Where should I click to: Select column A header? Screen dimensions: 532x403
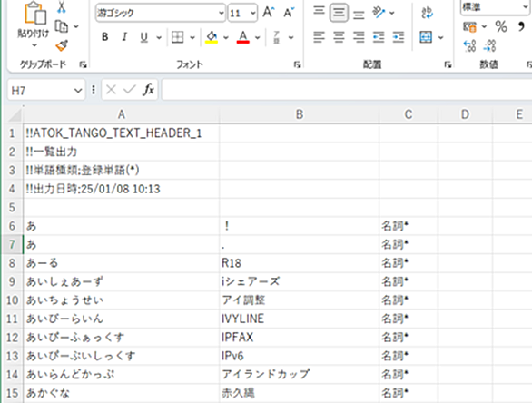click(x=121, y=114)
